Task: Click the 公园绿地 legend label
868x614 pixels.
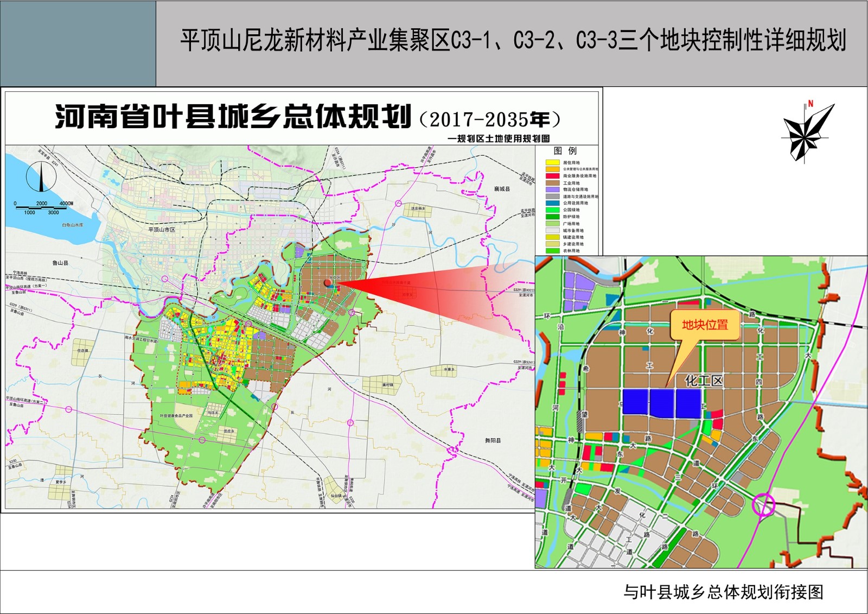Action: (571, 210)
